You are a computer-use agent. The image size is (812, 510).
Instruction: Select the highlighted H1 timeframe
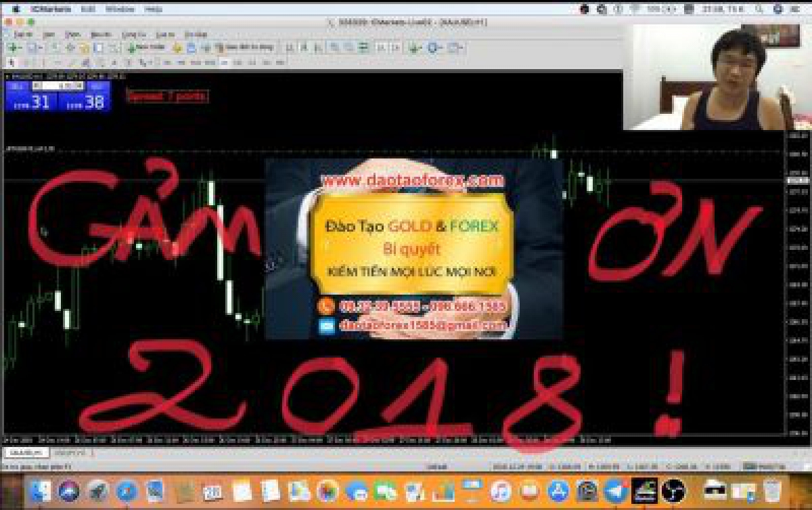pos(225,62)
